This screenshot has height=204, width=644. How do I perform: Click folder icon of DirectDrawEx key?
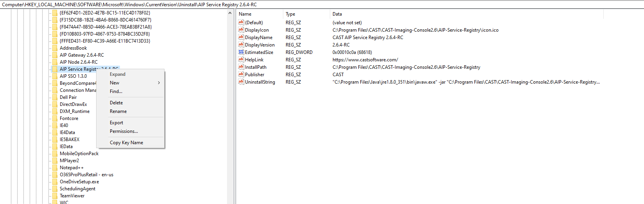tap(55, 104)
